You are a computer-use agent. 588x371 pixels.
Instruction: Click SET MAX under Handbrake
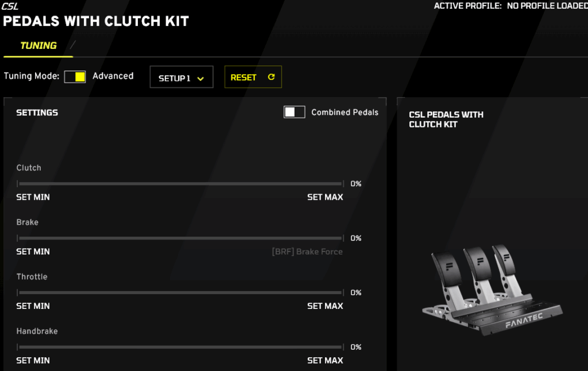325,361
